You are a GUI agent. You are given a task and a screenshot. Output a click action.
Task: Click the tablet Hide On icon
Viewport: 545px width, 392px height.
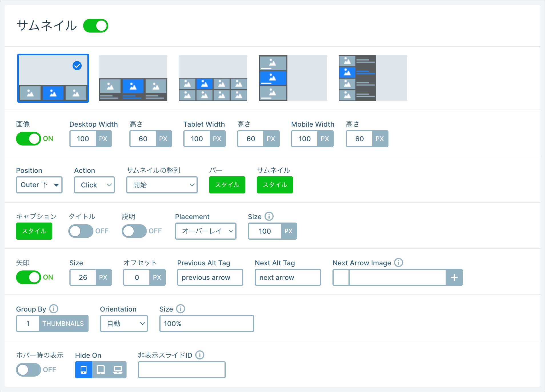(x=101, y=370)
